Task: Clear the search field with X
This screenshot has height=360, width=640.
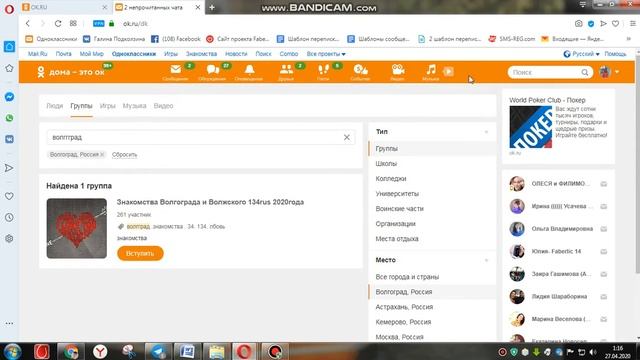Action: coord(347,138)
